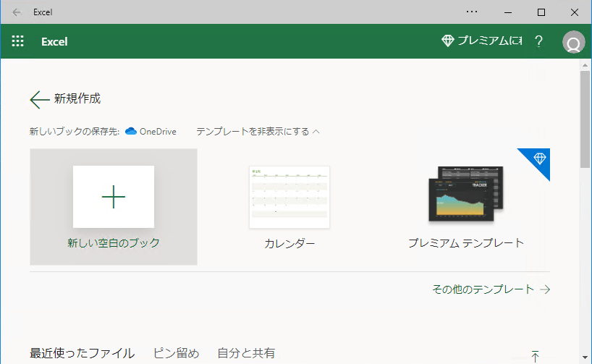
Task: Open the プレミアム テンプレート thumbnail
Action: (x=466, y=194)
